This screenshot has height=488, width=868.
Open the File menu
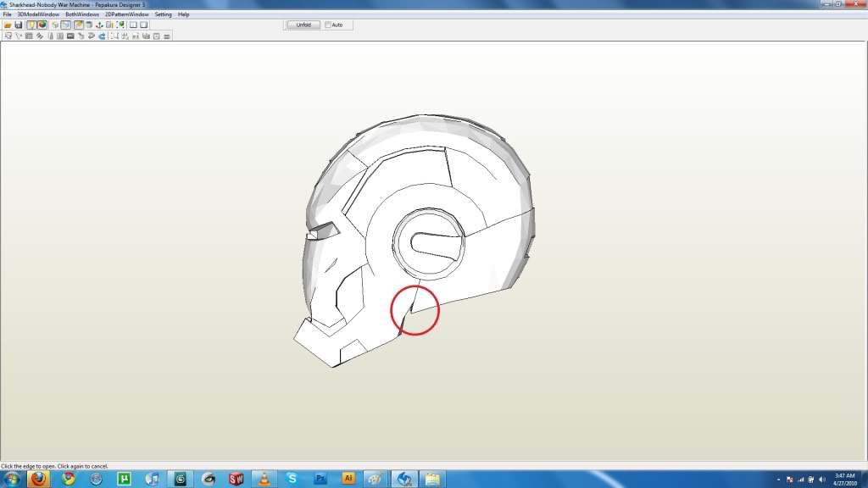(x=7, y=14)
